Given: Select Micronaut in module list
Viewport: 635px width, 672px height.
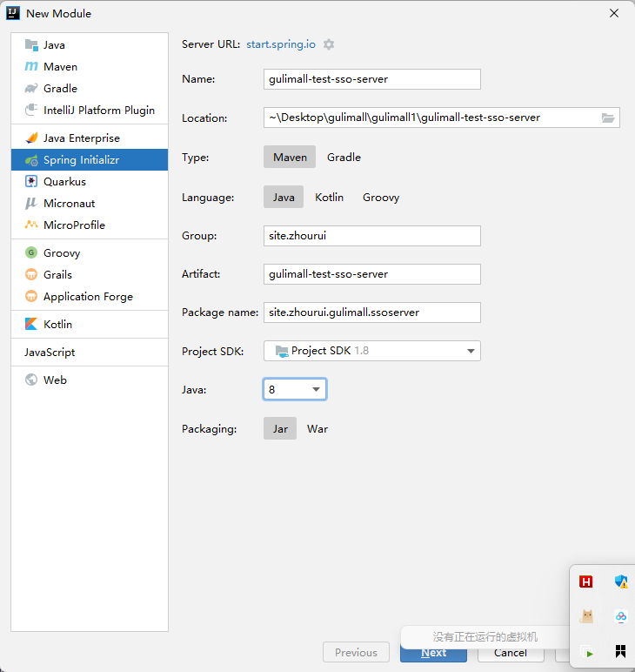Looking at the screenshot, I should pos(90,203).
